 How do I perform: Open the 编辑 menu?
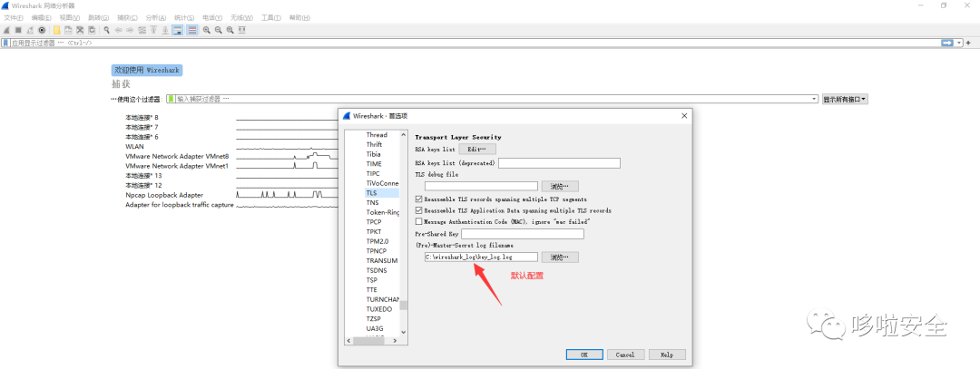tap(41, 17)
